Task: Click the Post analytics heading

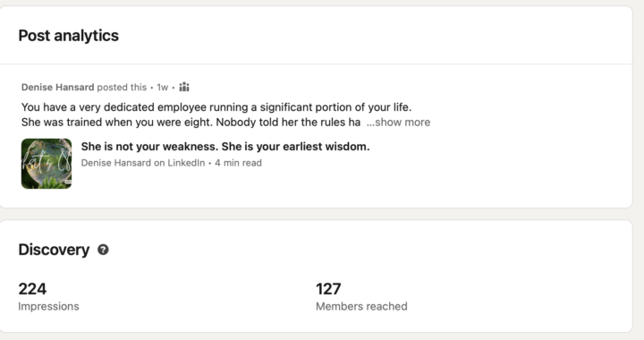Action: coord(69,36)
